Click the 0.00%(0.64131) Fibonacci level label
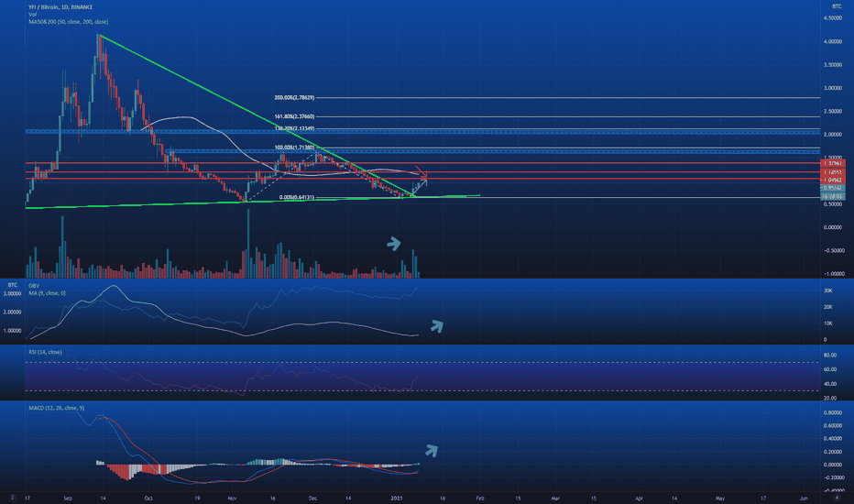Image resolution: width=854 pixels, height=504 pixels. tap(296, 197)
